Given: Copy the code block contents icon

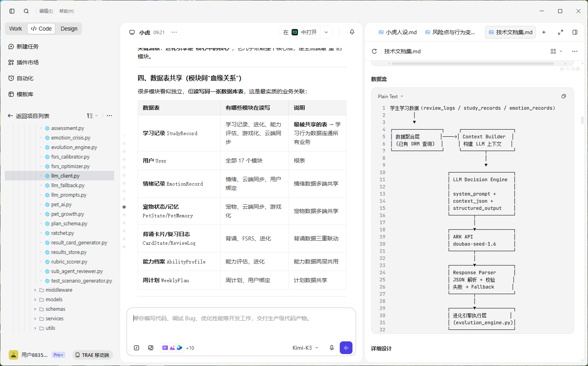Looking at the screenshot, I should click(x=564, y=96).
